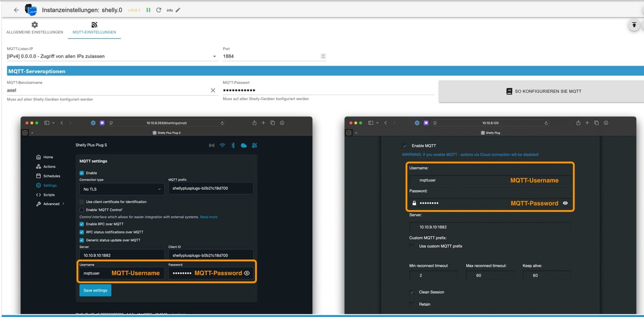Pause the shelly.0 instance
The height and width of the screenshot is (317, 644).
148,10
